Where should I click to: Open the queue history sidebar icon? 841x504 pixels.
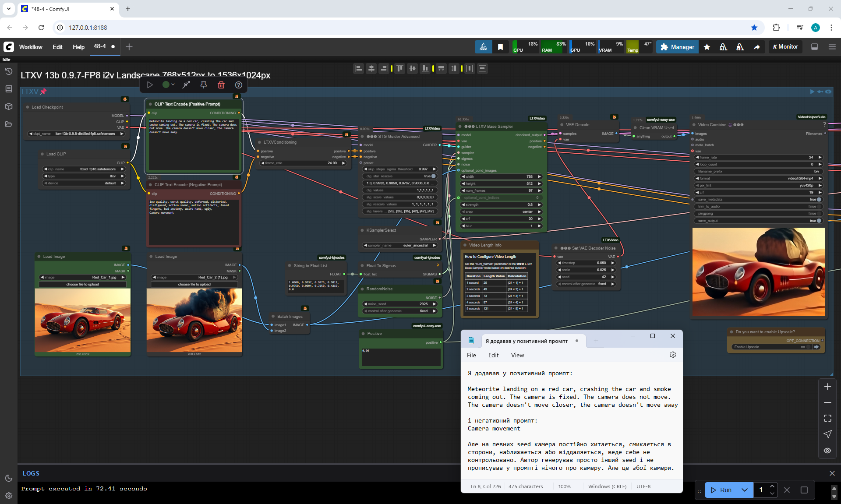click(8, 71)
